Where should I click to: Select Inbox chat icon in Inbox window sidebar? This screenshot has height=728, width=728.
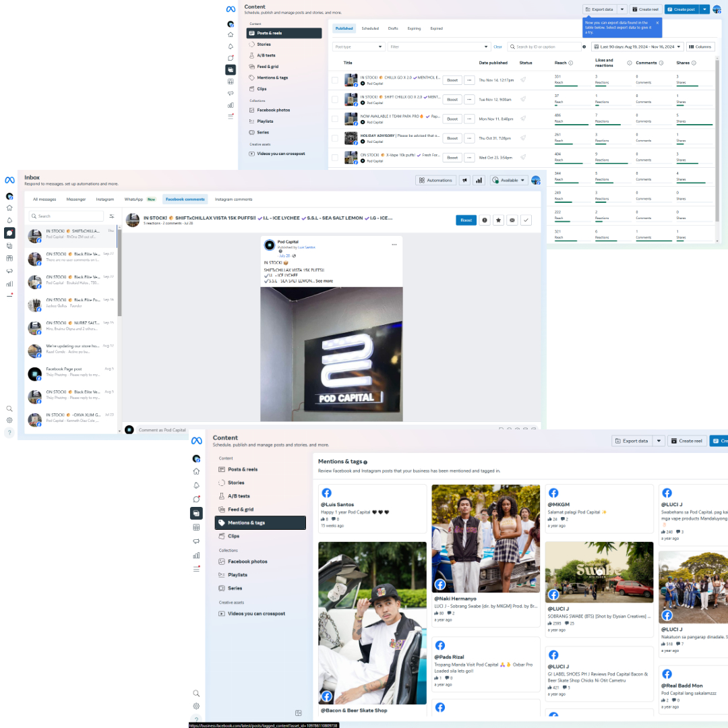pyautogui.click(x=9, y=233)
